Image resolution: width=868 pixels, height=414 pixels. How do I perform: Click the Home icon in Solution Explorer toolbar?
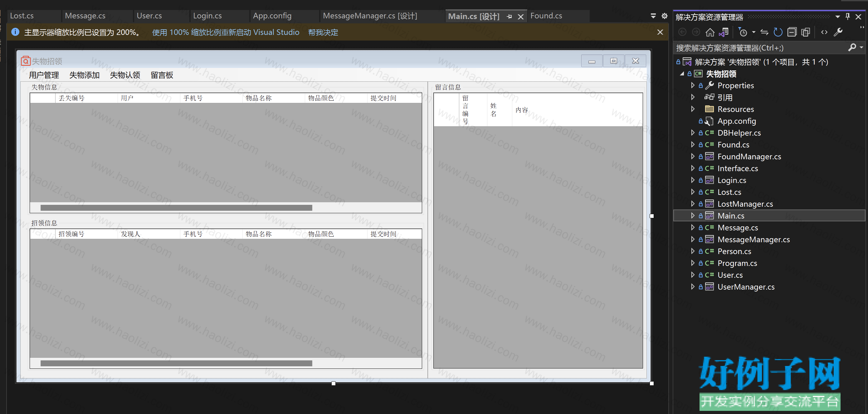tap(710, 32)
